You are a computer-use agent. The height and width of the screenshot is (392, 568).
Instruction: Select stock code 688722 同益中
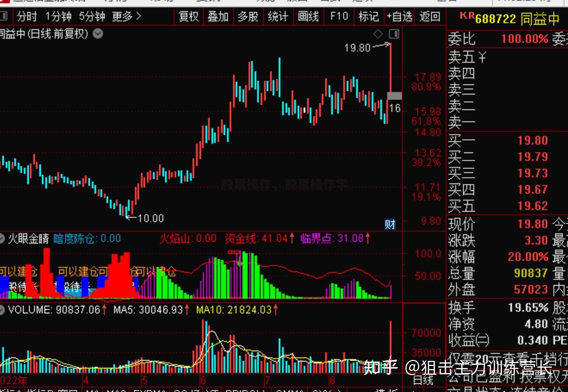(x=517, y=19)
